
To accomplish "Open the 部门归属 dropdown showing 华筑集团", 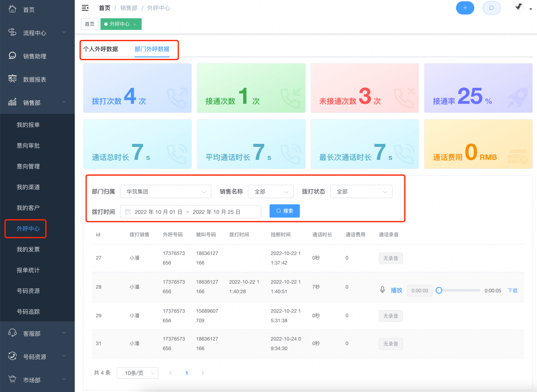I will click(x=165, y=192).
